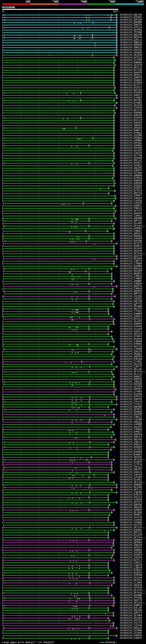Click the red 20% identity legend segment

(x=16, y=4)
